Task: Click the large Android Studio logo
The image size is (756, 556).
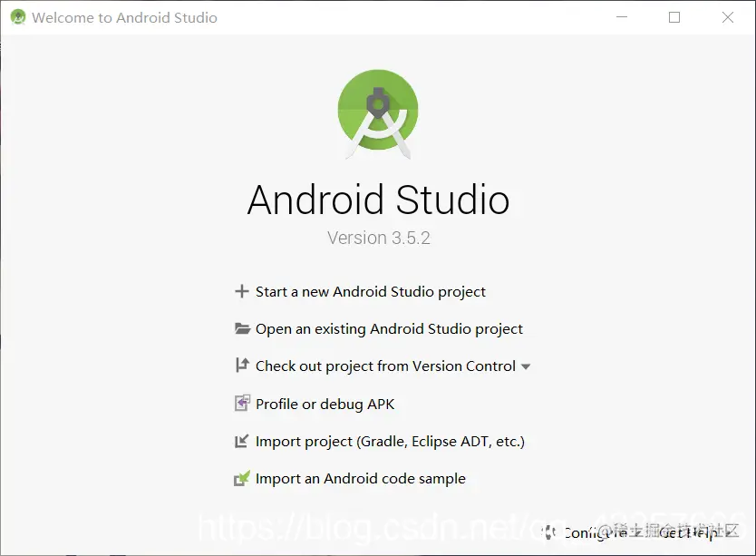Action: coord(378,113)
